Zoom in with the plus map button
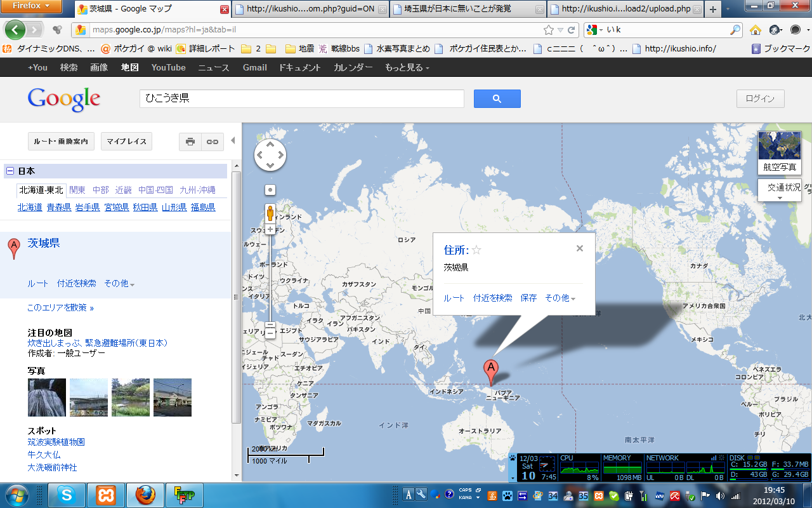 270,229
